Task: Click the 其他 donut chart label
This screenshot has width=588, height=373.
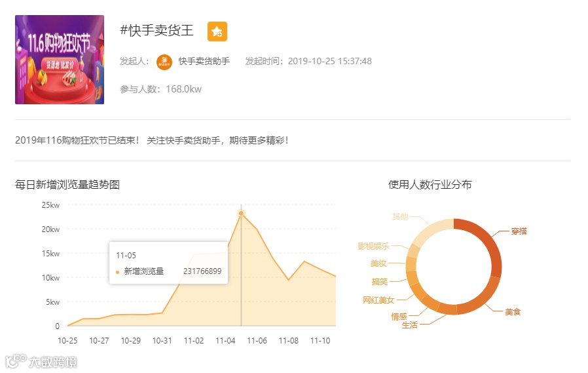Action: point(400,216)
